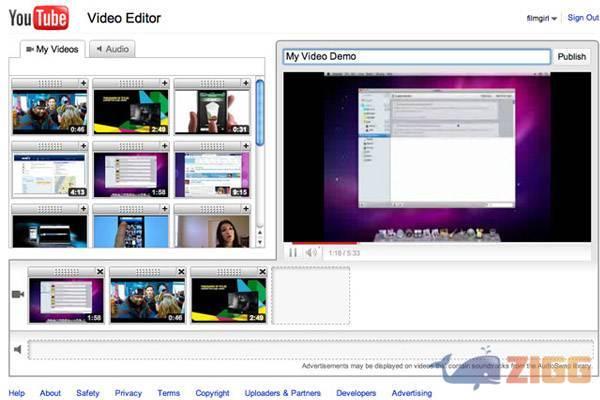Open the filmgirl account dropdown
Screen dimensions: 600x400
541,18
